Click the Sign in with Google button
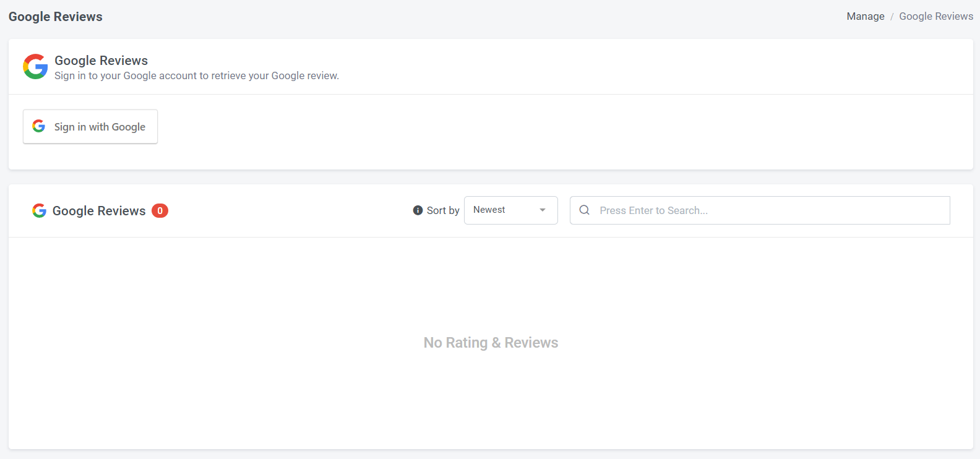Viewport: 980px width, 459px height. pos(90,127)
